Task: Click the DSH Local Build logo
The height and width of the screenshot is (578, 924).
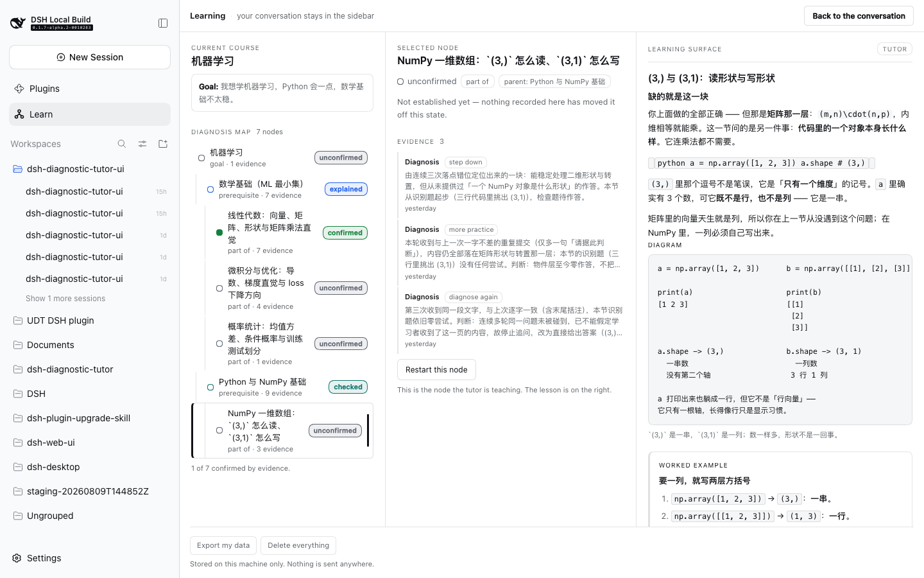Action: (18, 23)
